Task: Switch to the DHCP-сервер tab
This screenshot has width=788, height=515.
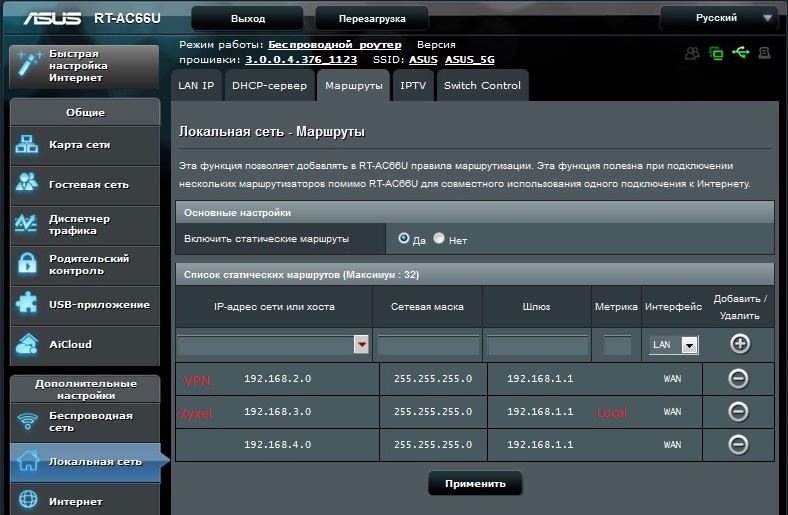Action: pyautogui.click(x=269, y=85)
